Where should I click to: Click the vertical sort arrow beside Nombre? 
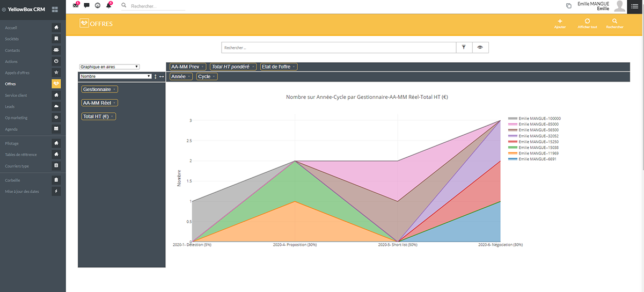[155, 77]
